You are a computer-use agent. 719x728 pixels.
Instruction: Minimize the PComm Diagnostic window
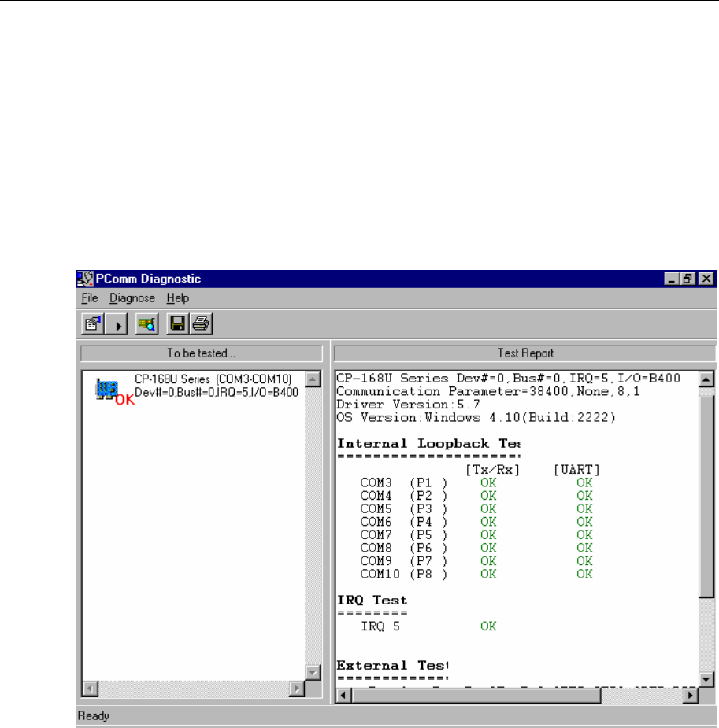672,279
